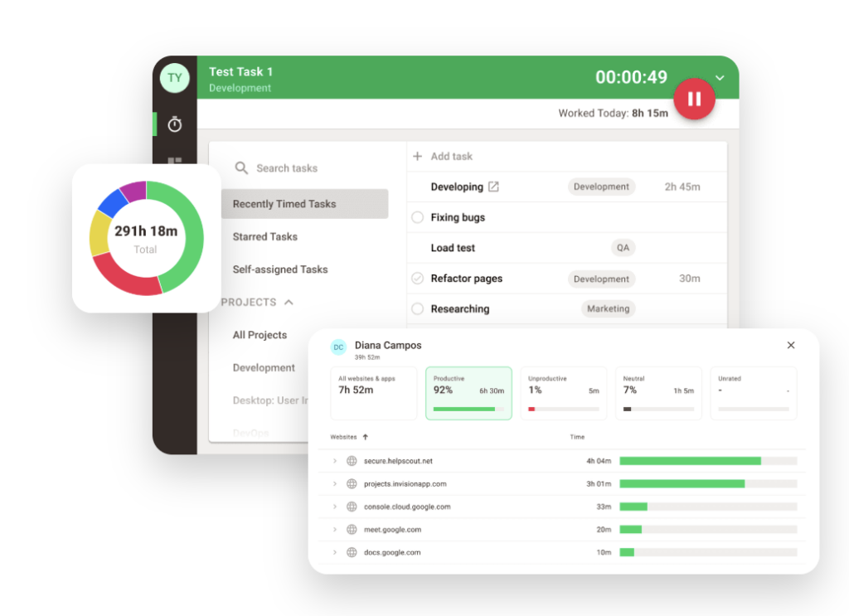Click the yellow donut chart segment
849x616 pixels.
[99, 233]
